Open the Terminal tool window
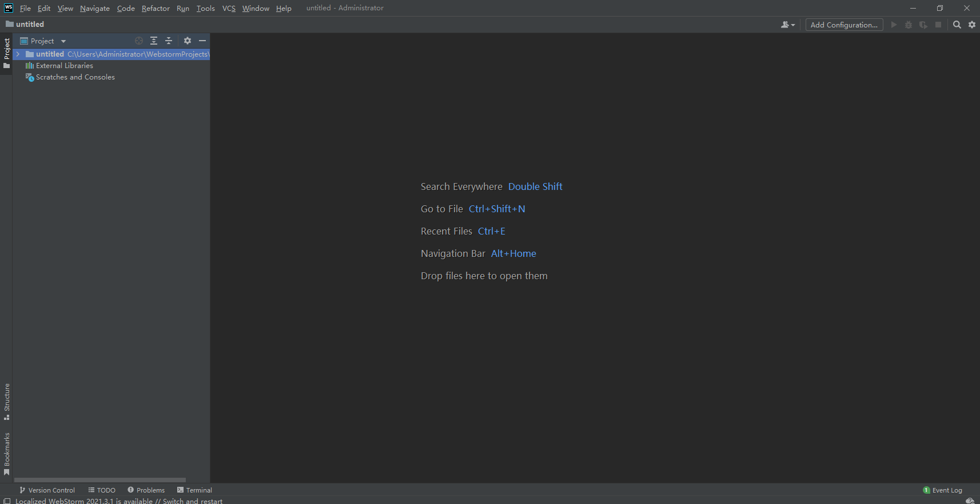The height and width of the screenshot is (504, 980). click(194, 490)
